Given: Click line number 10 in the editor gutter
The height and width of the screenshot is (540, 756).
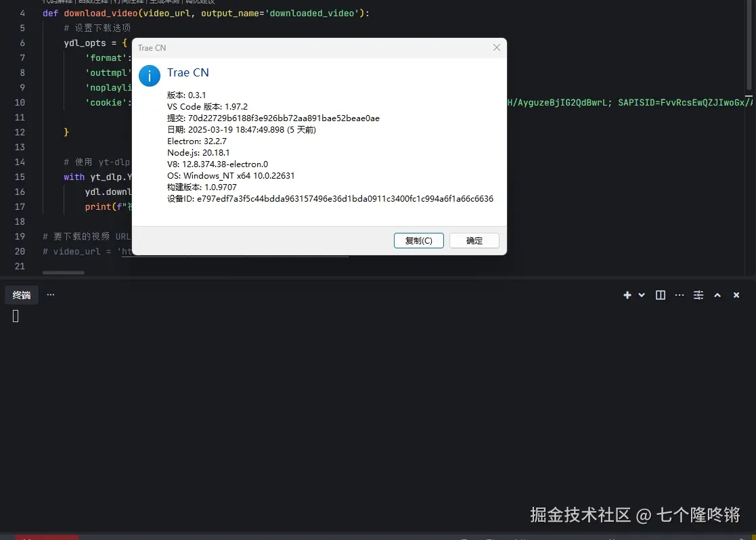Looking at the screenshot, I should tap(20, 102).
